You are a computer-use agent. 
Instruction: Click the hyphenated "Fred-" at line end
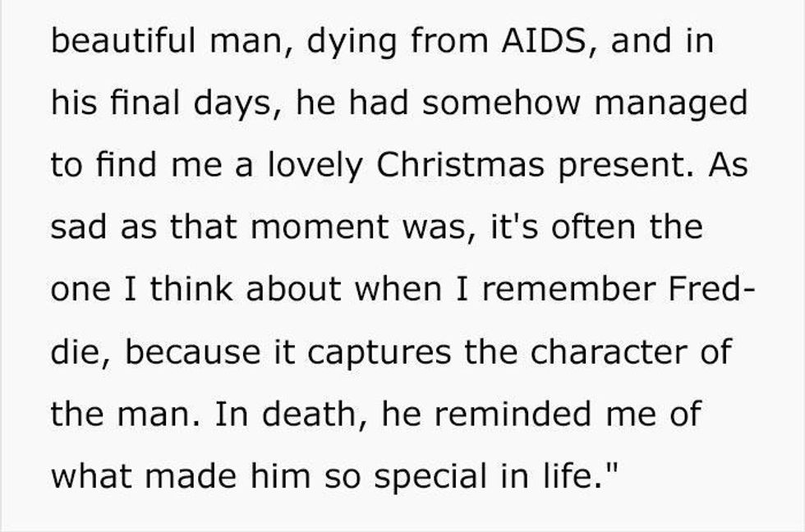point(711,288)
